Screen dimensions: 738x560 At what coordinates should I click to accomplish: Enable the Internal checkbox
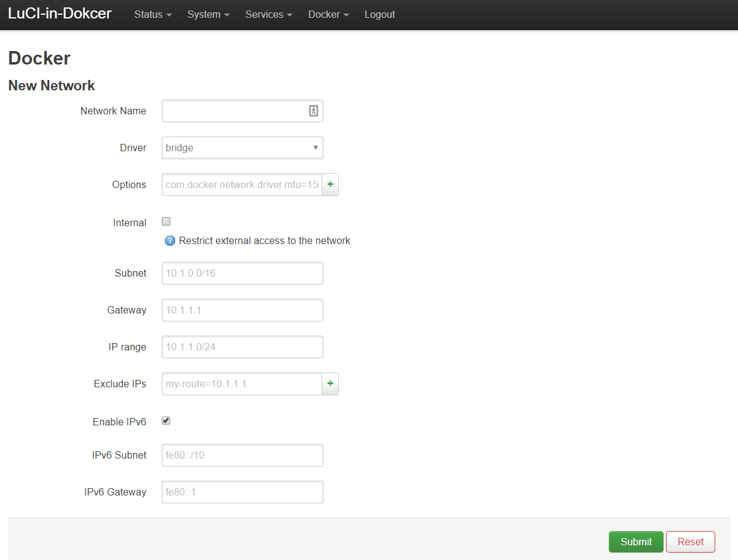point(166,222)
